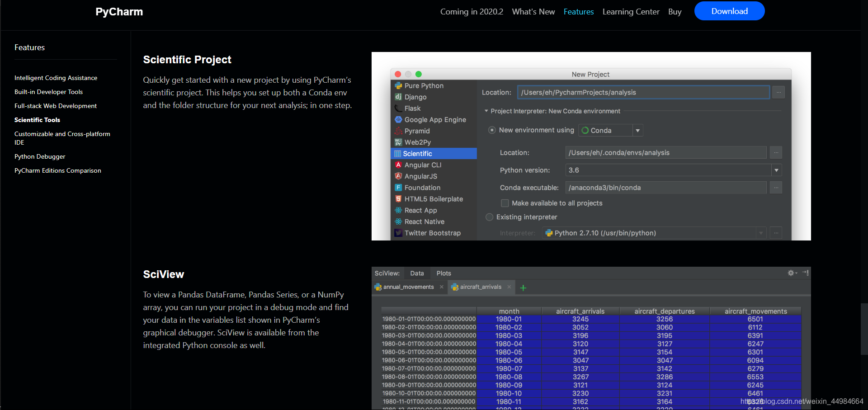Sort by month column header
This screenshot has height=410, width=868.
click(x=509, y=311)
